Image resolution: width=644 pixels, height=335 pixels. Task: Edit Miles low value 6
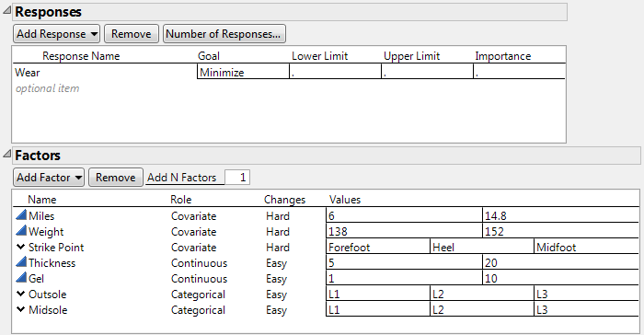404,215
